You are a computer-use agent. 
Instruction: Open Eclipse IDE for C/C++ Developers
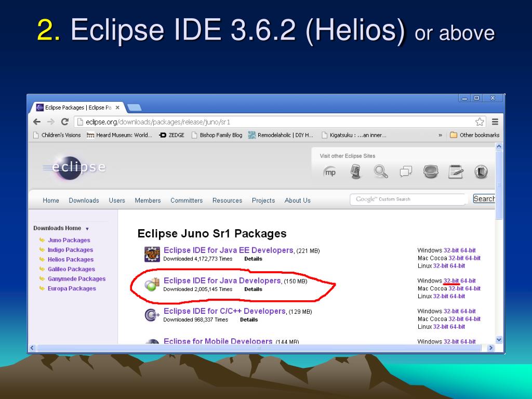tap(224, 311)
